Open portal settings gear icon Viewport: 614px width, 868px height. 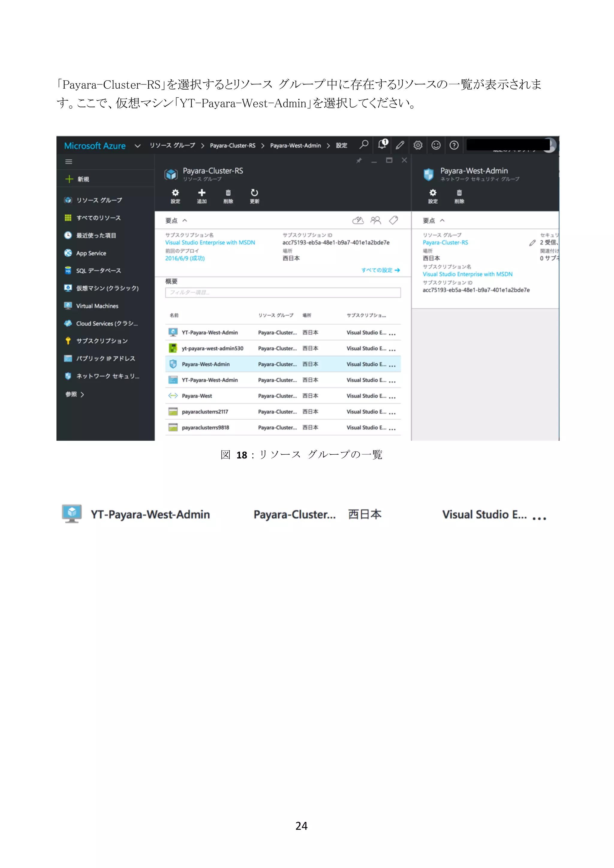(x=418, y=145)
